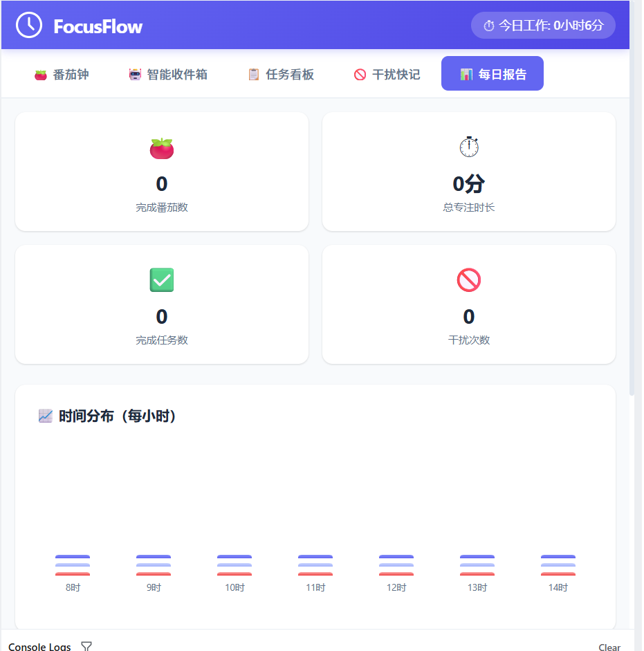Viewport: 644px width, 651px height.
Task: Click the green checkmark completed tasks icon
Action: (x=162, y=280)
